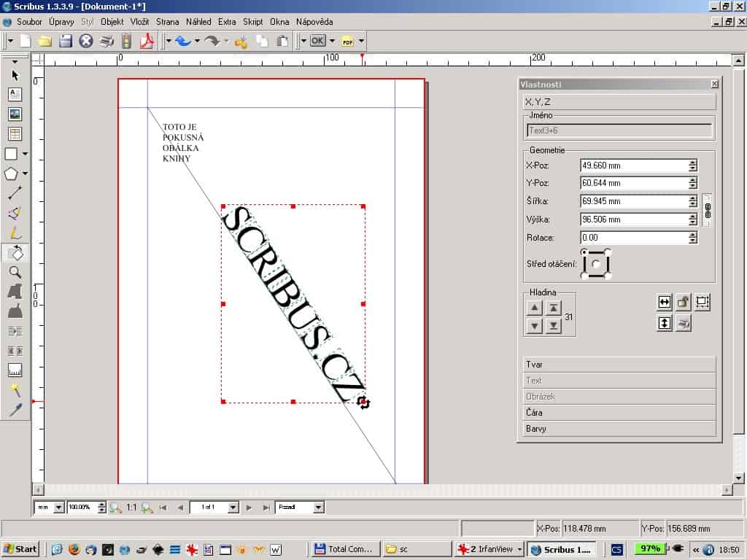Select the Bezier curve tool
747x560 pixels.
coord(15,213)
